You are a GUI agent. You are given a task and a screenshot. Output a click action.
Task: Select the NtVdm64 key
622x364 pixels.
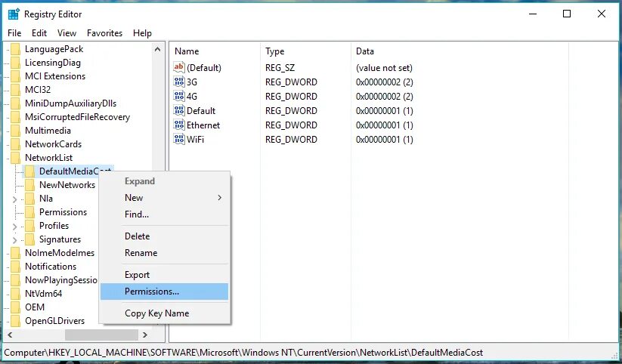[43, 294]
